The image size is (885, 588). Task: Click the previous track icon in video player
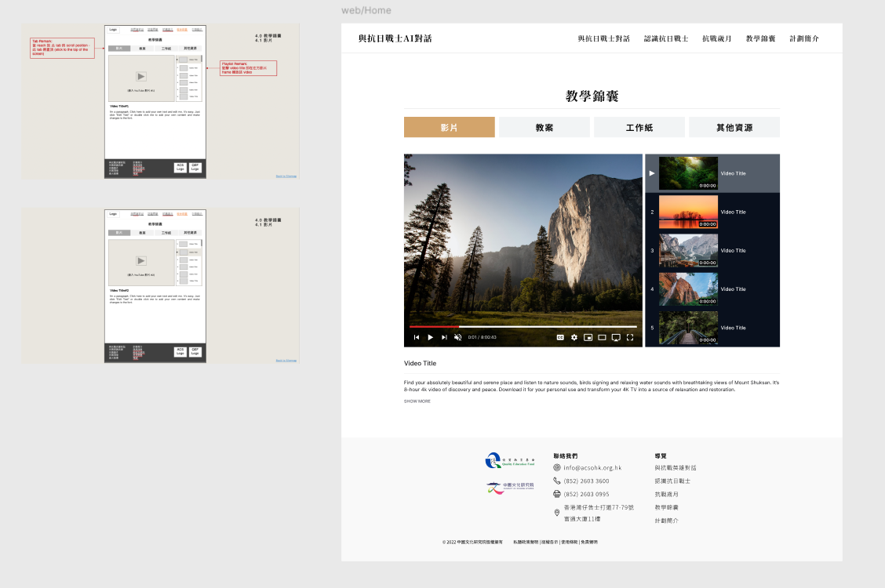coord(417,337)
